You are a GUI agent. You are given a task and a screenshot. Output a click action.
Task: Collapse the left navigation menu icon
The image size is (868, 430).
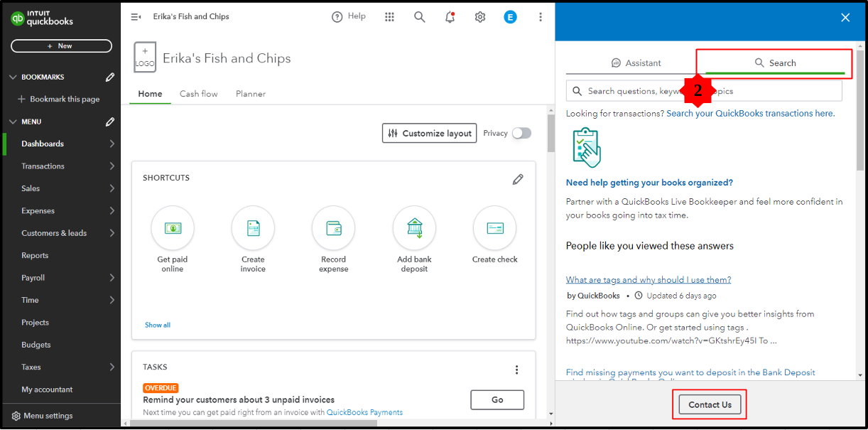click(x=136, y=17)
